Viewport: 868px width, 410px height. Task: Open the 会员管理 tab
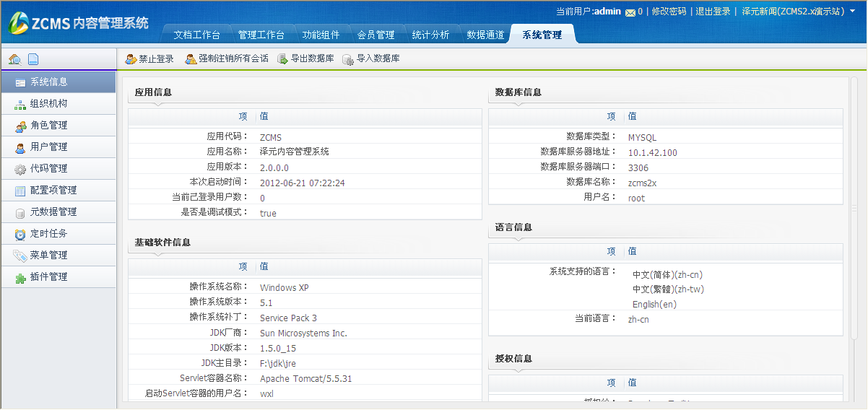coord(376,35)
